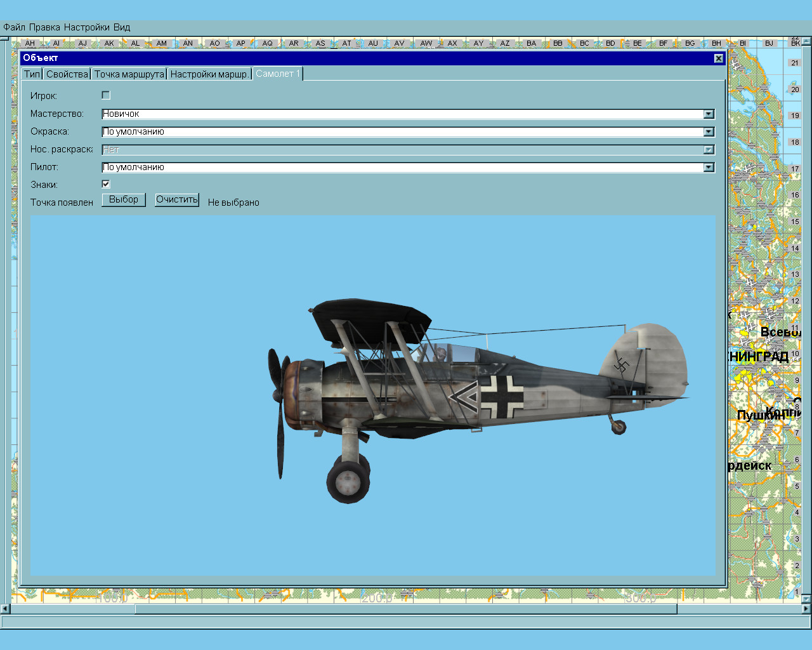Click the 'Пилот:' label
The image size is (812, 650).
point(44,167)
